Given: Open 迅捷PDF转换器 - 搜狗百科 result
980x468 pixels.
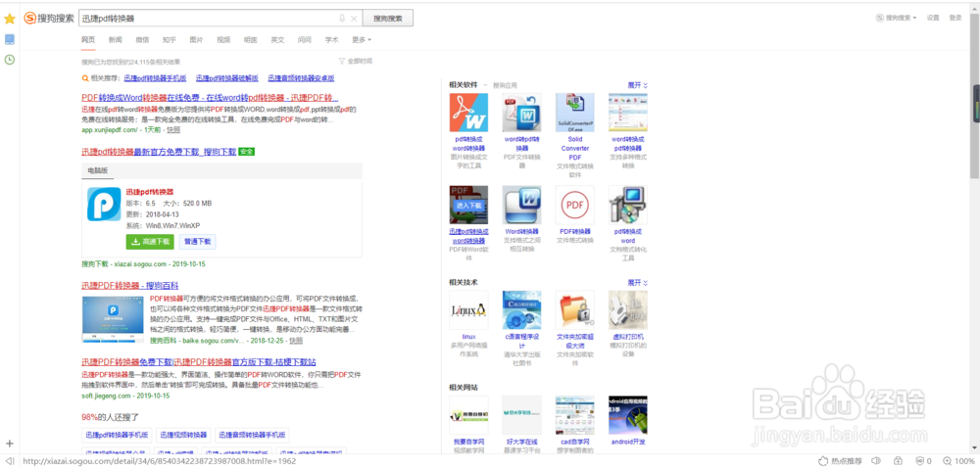Looking at the screenshot, I should pos(130,286).
